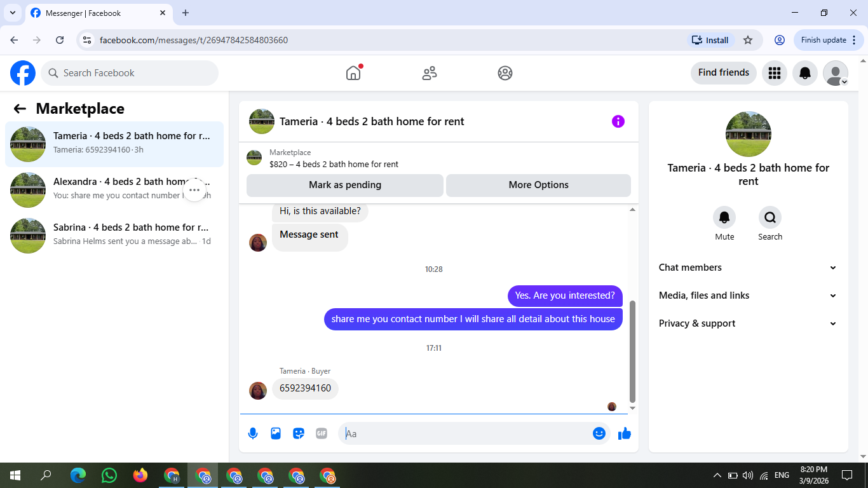Open conversation info purple icon
868x488 pixels.
(x=618, y=121)
